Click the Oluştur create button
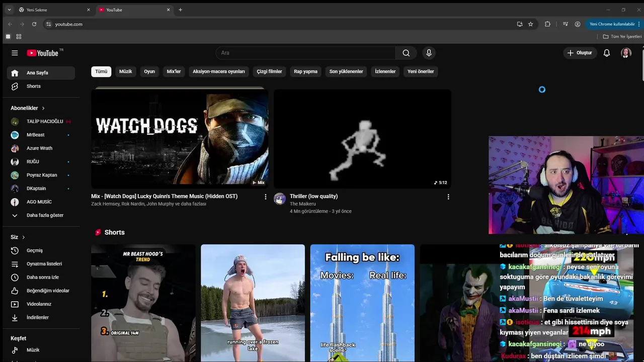Viewport: 644px width, 362px height. point(580,53)
